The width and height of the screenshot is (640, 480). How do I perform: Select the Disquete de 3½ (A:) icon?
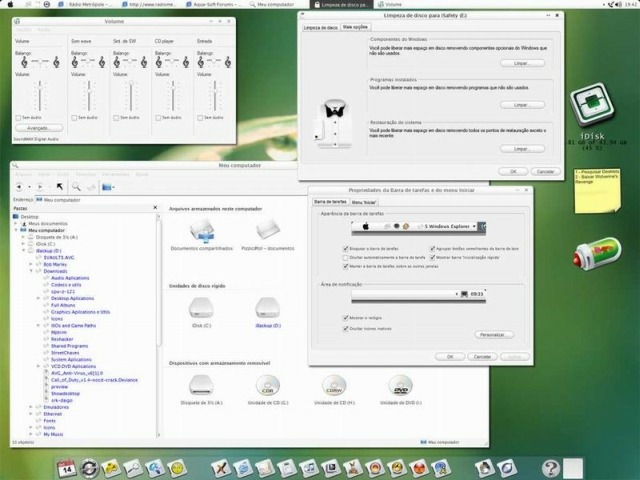(x=201, y=385)
